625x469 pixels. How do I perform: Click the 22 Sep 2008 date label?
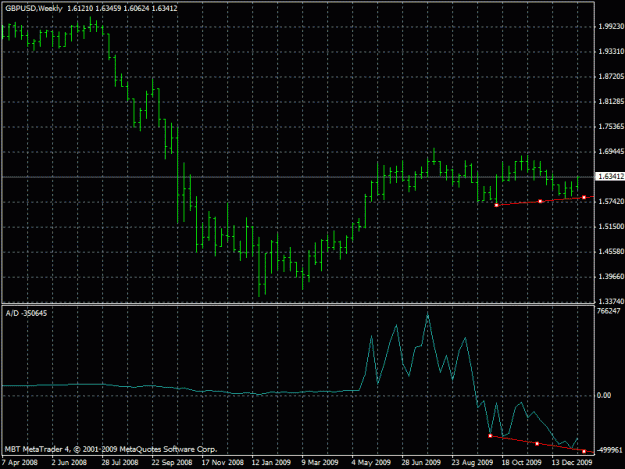pyautogui.click(x=172, y=462)
